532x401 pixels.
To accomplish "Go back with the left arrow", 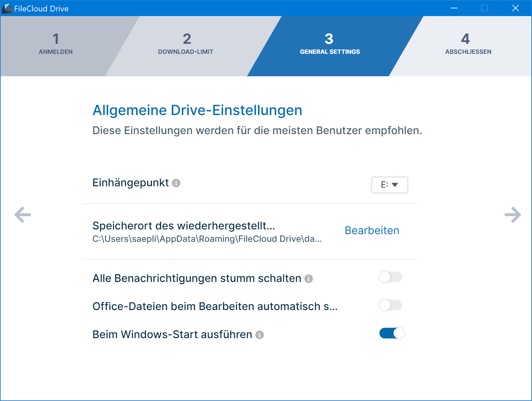I will (x=22, y=214).
